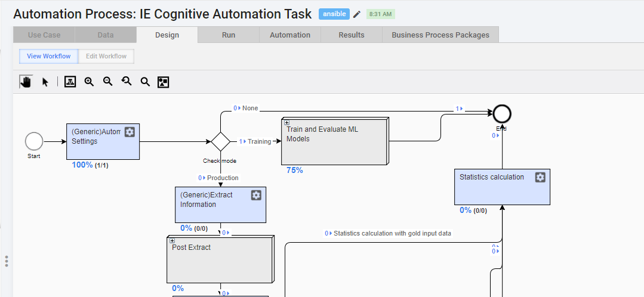The height and width of the screenshot is (297, 644).
Task: Expand Train and Evaluate ML Models subprocess
Action: pyautogui.click(x=287, y=123)
